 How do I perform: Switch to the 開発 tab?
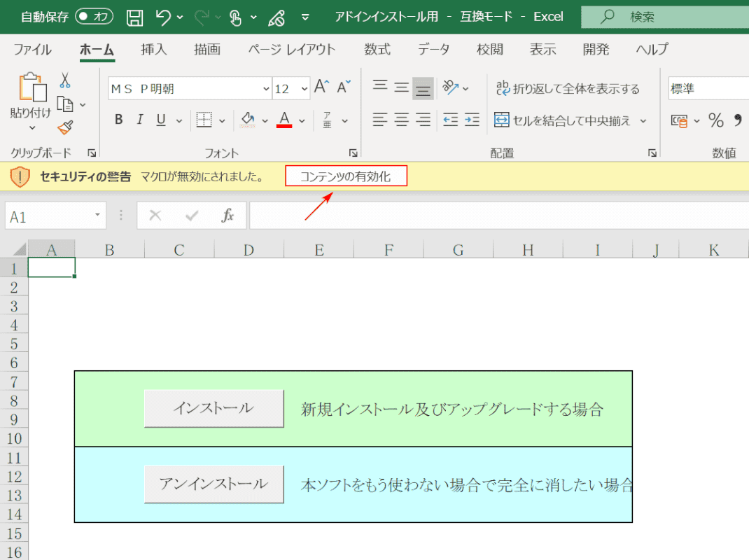[596, 49]
